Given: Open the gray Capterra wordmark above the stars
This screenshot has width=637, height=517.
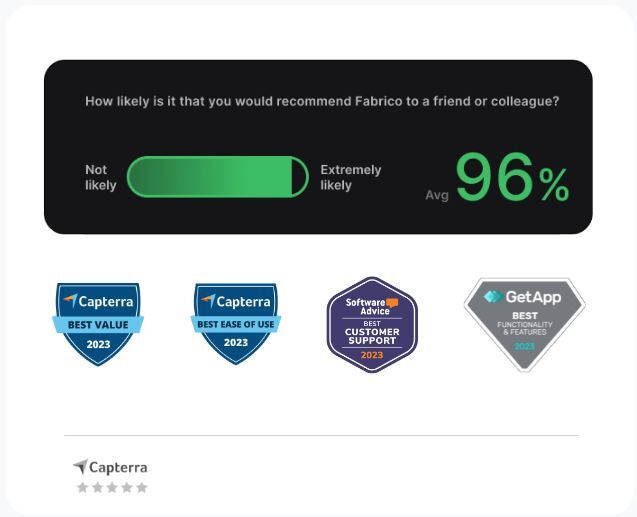Looking at the screenshot, I should tap(118, 467).
